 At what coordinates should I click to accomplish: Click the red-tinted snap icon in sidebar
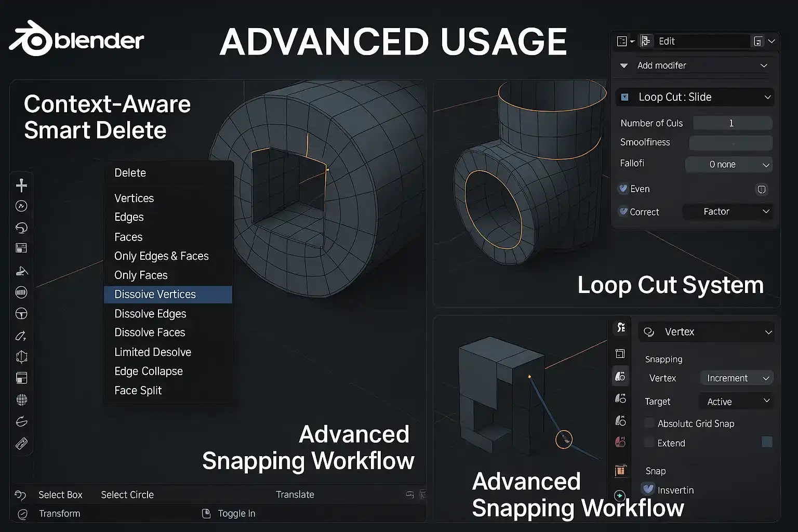click(x=620, y=442)
